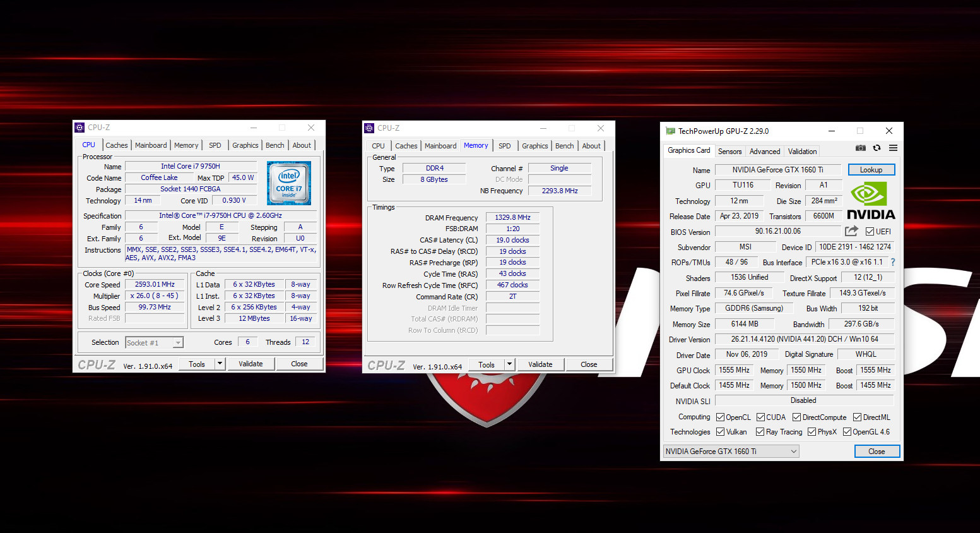Toggle the DirectCompute checkbox
This screenshot has height=533, width=980.
[797, 417]
